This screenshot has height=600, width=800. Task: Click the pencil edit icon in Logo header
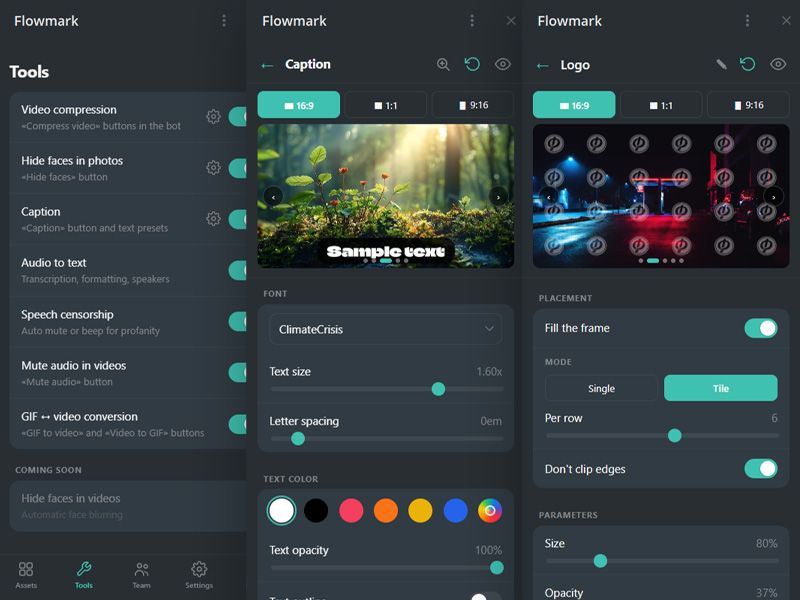721,64
